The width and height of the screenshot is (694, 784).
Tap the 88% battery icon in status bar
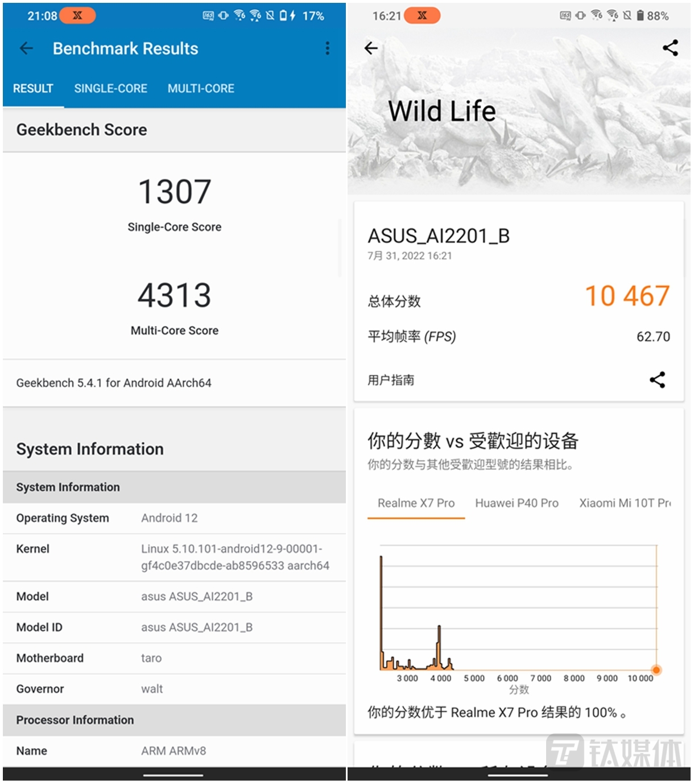tap(641, 16)
